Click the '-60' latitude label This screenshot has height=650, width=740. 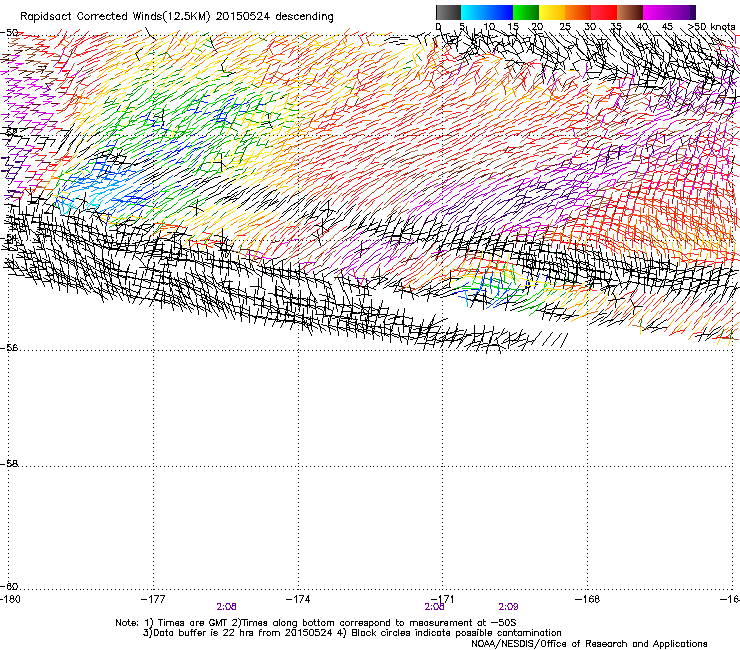tap(9, 586)
